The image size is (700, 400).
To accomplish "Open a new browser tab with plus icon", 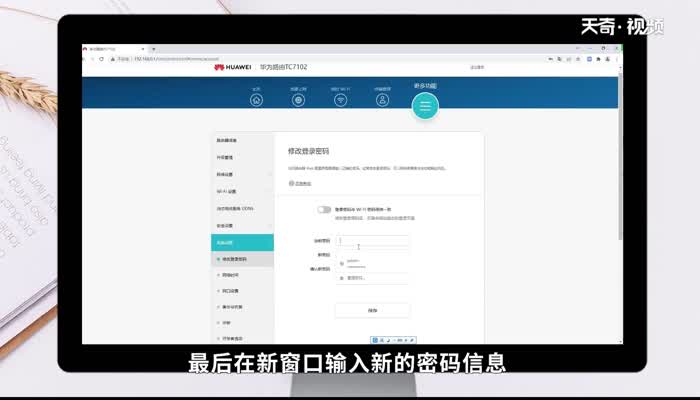I will 154,49.
